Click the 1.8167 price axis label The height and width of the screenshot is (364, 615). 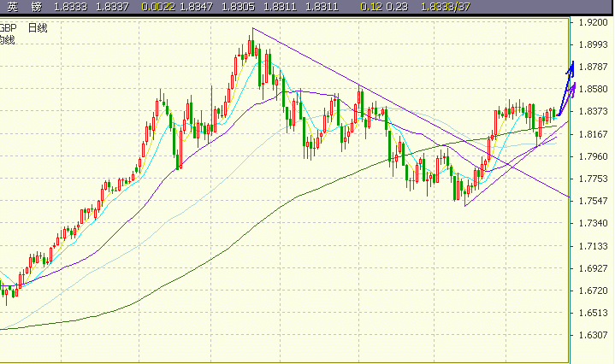point(593,134)
